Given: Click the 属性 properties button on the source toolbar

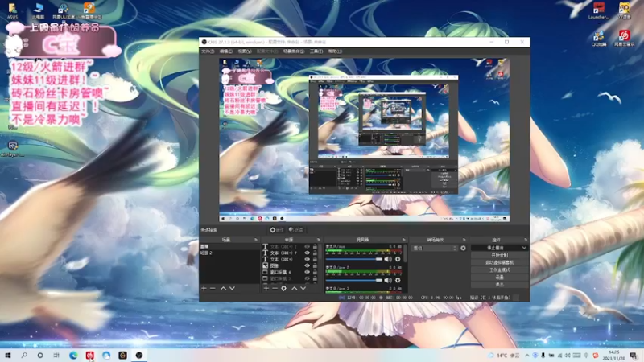Looking at the screenshot, I should [277, 230].
